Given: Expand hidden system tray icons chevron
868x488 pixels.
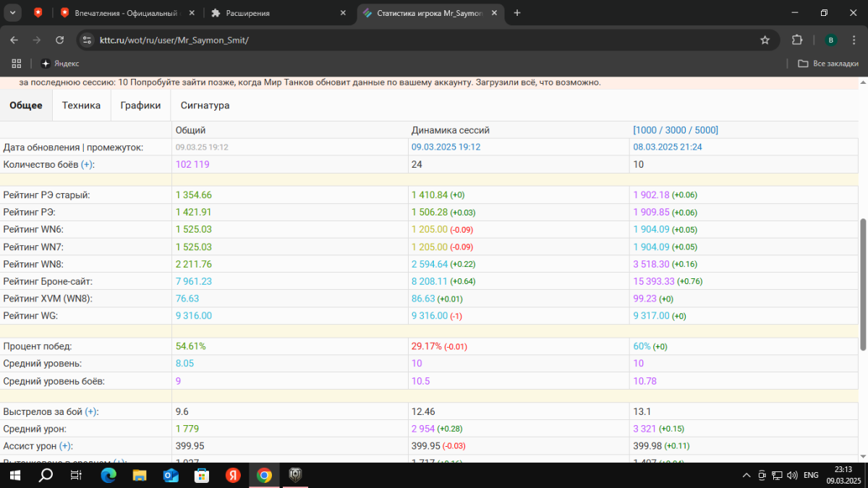Looking at the screenshot, I should [x=746, y=475].
